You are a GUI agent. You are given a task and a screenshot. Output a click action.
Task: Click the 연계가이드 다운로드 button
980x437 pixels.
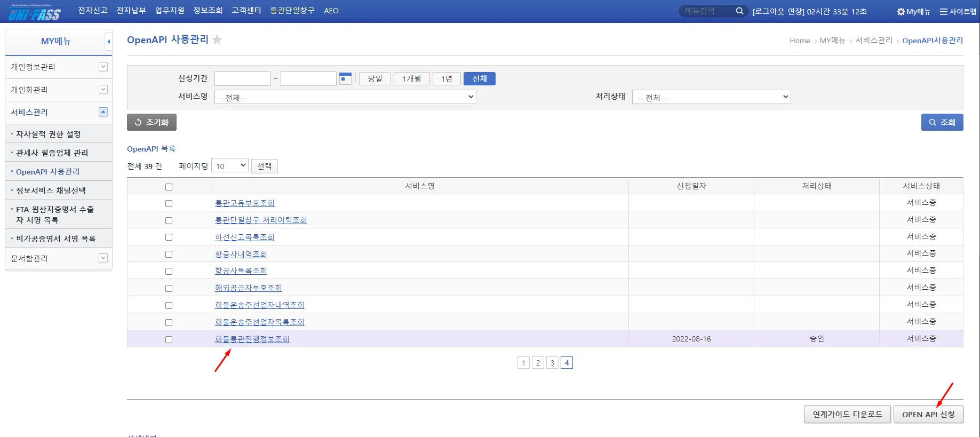tap(847, 414)
